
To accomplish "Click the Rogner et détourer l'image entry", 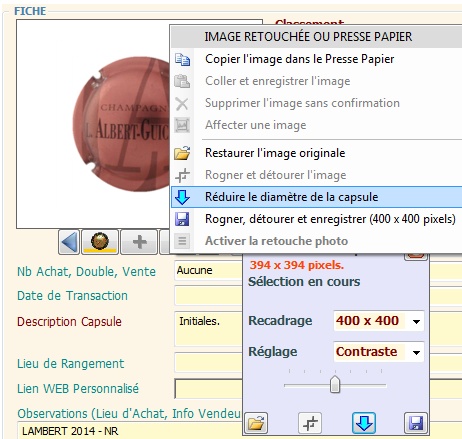I will (316, 175).
